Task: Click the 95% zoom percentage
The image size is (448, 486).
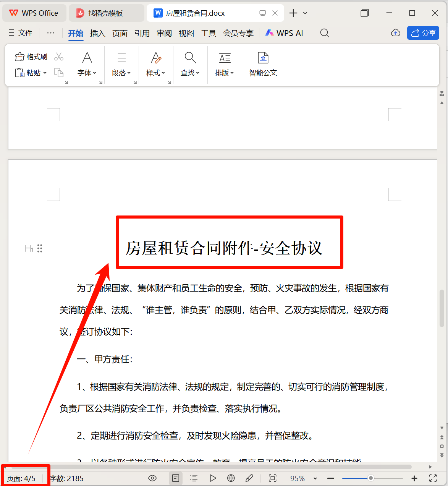Action: pyautogui.click(x=298, y=478)
